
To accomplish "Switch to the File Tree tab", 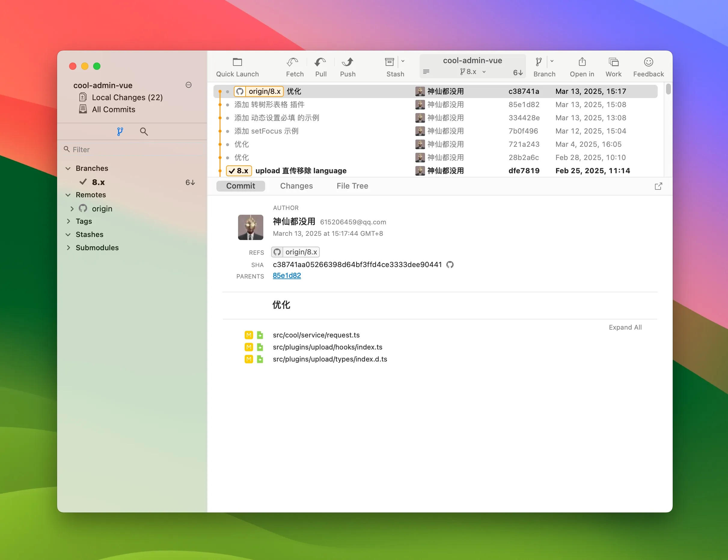I will pyautogui.click(x=352, y=186).
